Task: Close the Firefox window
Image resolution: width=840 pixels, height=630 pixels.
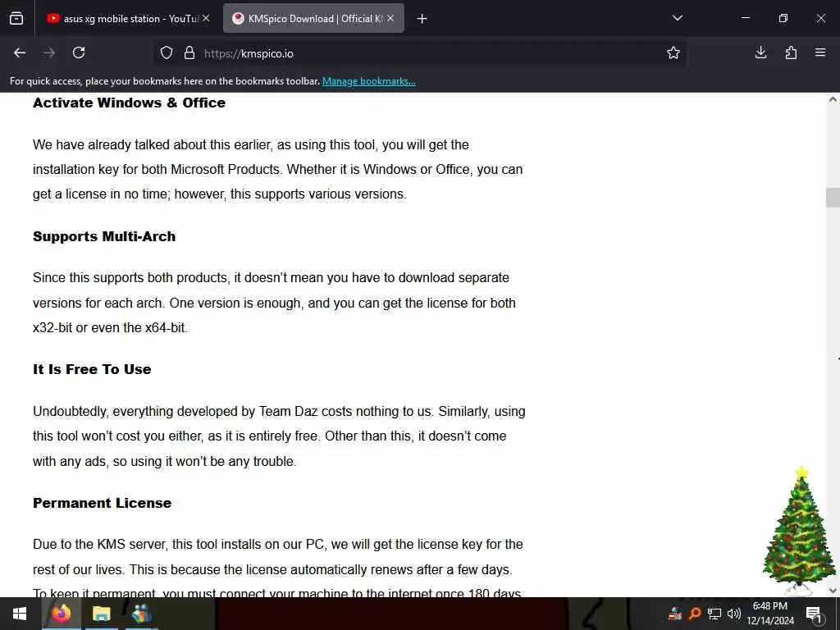Action: coord(820,18)
